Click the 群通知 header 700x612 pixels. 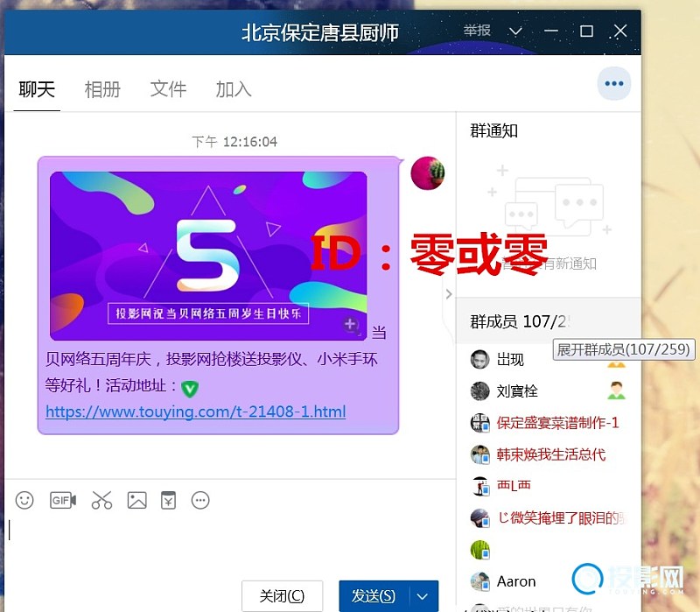point(493,130)
